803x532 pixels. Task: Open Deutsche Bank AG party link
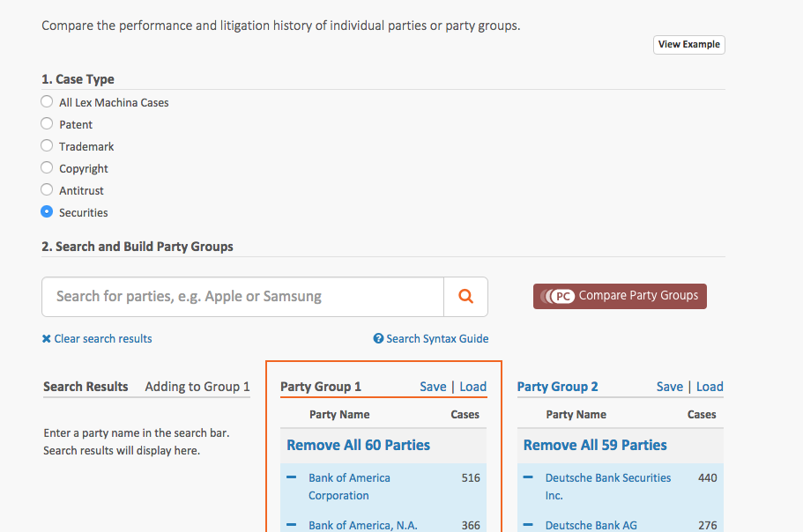coord(591,525)
